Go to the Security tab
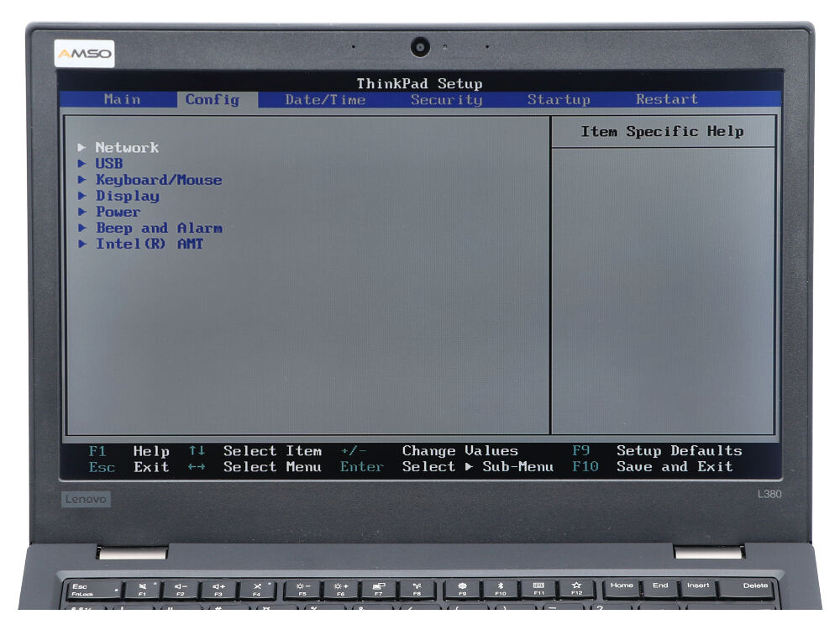Image resolution: width=840 pixels, height=630 pixels. pyautogui.click(x=446, y=99)
